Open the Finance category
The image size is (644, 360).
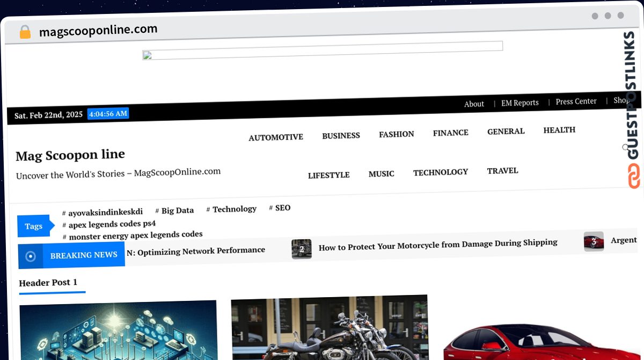pyautogui.click(x=451, y=133)
